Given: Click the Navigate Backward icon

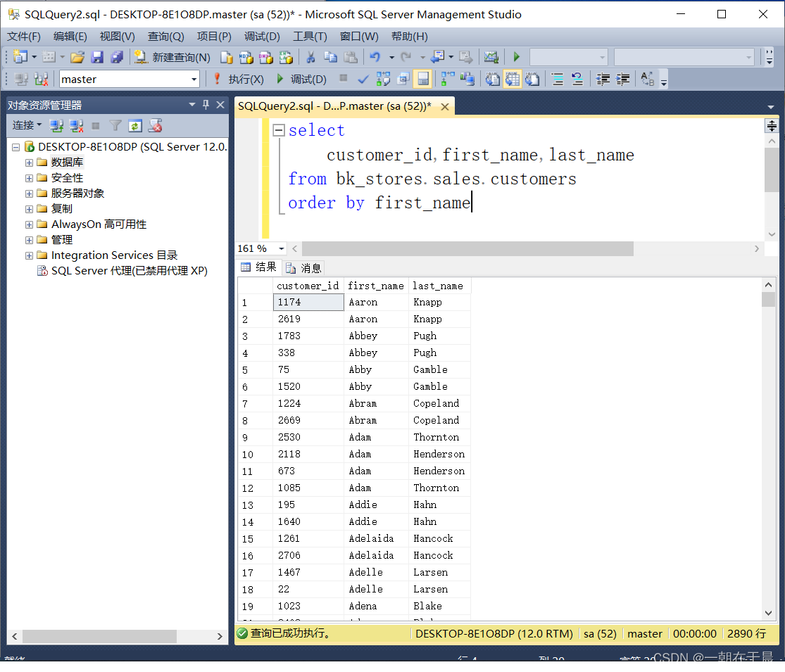Looking at the screenshot, I should coord(438,57).
